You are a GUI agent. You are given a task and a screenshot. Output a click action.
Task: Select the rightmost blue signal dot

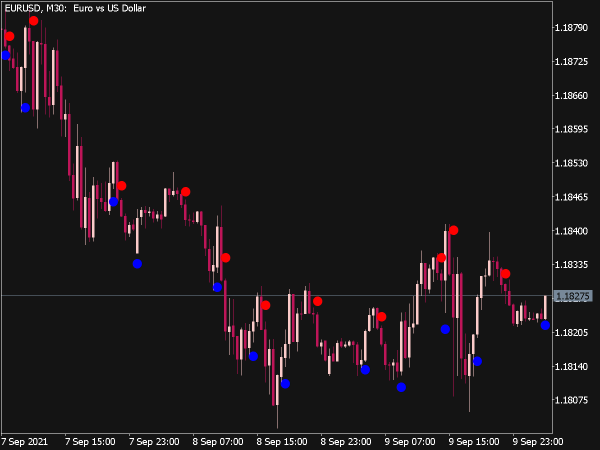[x=545, y=325]
